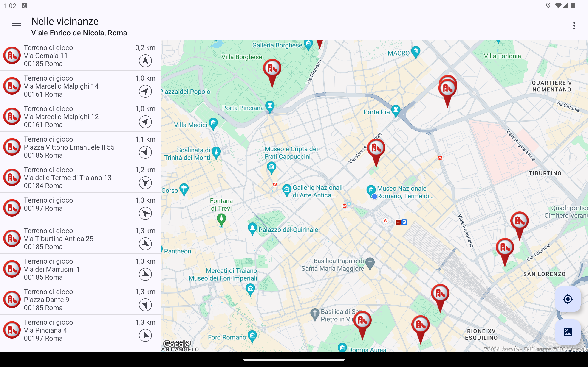This screenshot has height=367, width=588.
Task: Tap direction arrow for Via delle Terme di Traiano 13
Action: (145, 183)
